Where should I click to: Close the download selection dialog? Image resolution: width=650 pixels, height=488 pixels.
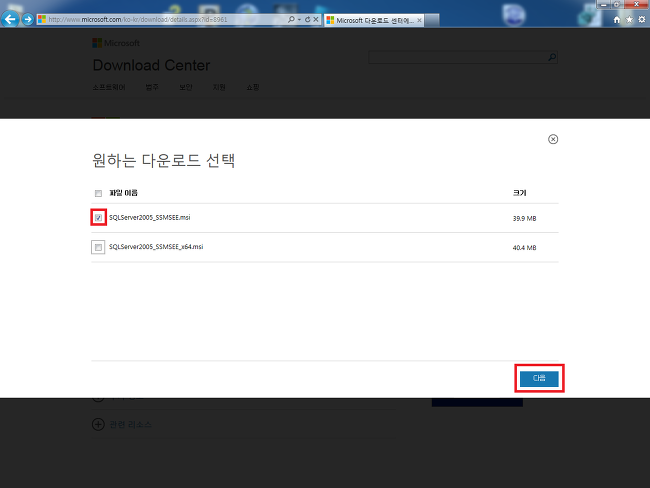(553, 139)
